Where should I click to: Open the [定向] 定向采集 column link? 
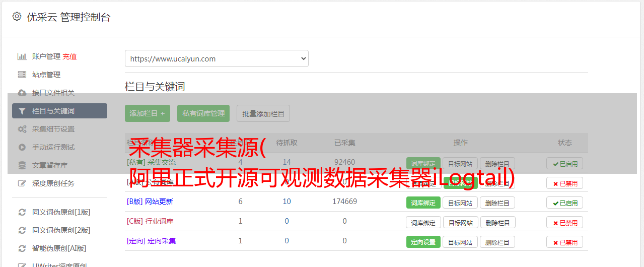coord(152,241)
